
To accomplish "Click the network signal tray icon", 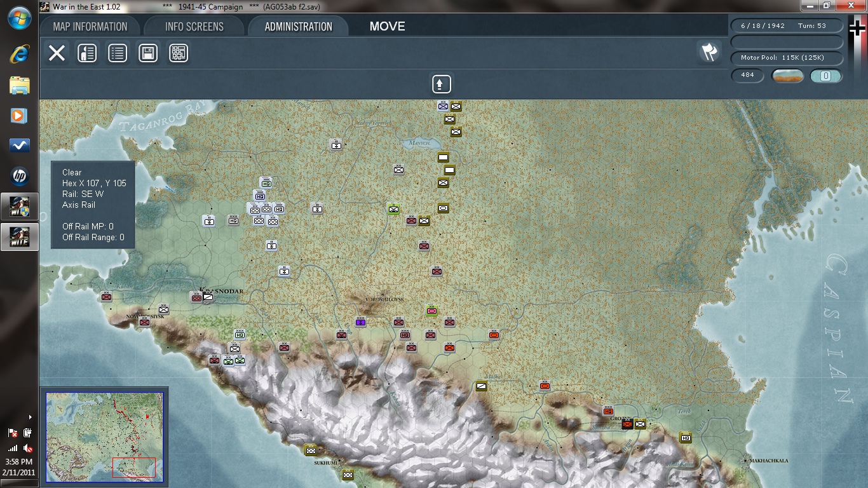I will (13, 448).
